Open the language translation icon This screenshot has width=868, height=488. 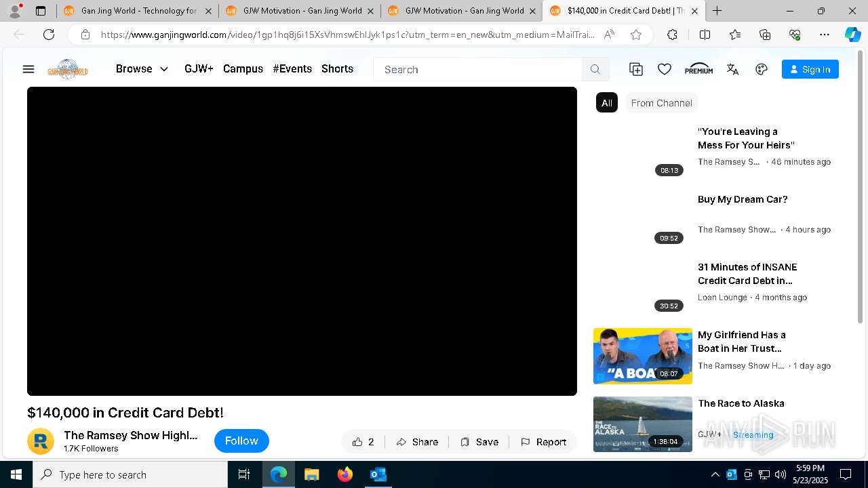click(732, 69)
